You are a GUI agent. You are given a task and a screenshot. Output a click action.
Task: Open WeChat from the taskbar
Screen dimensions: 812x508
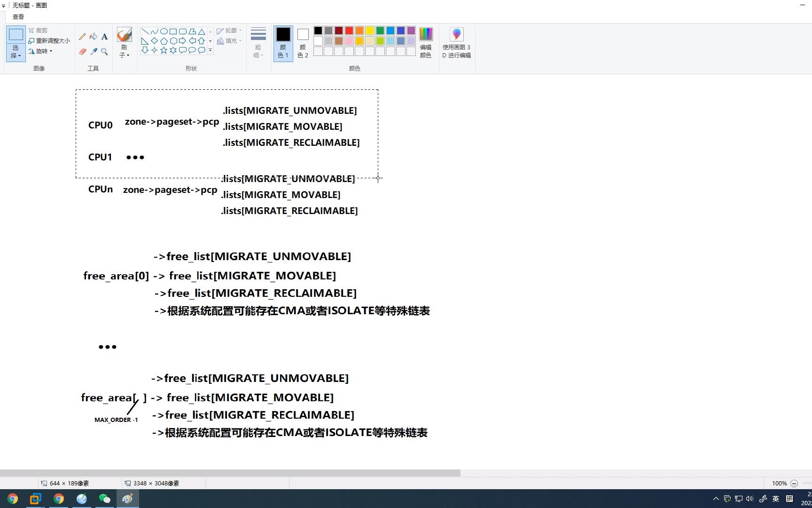(105, 498)
